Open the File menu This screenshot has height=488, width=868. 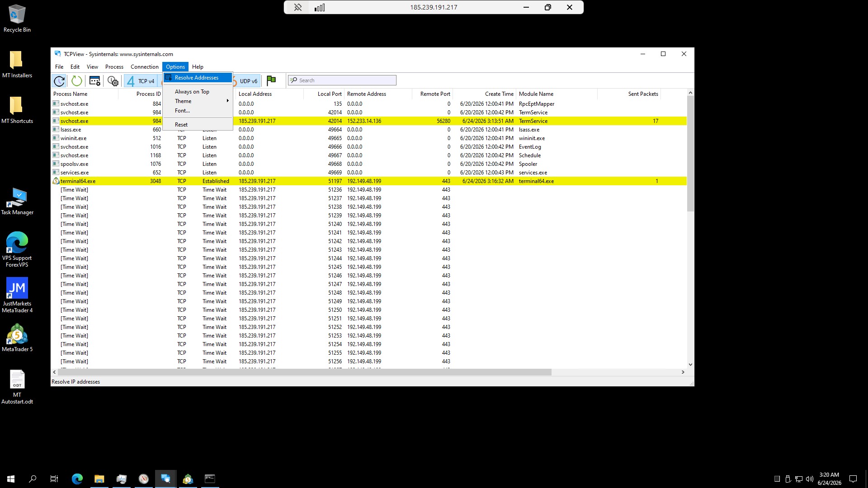coord(59,67)
